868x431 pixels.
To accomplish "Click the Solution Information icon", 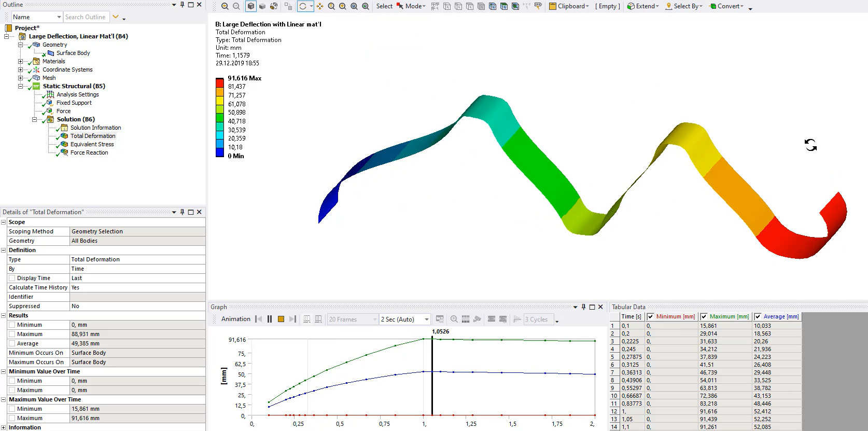I will [64, 128].
